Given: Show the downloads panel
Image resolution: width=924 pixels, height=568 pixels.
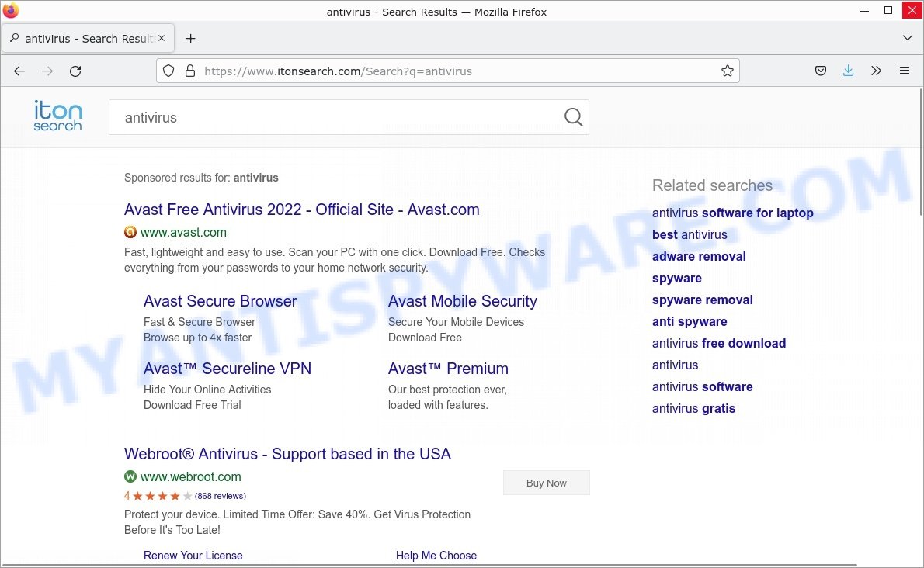Looking at the screenshot, I should [848, 71].
